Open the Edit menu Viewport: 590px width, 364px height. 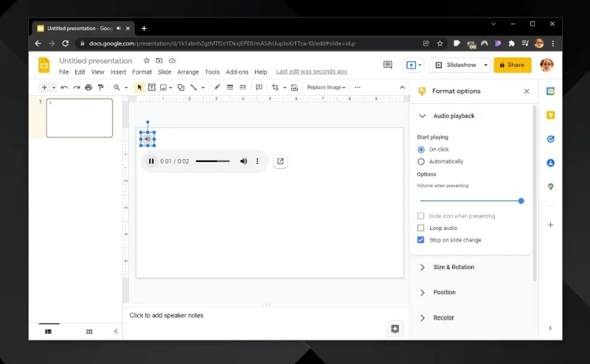80,71
